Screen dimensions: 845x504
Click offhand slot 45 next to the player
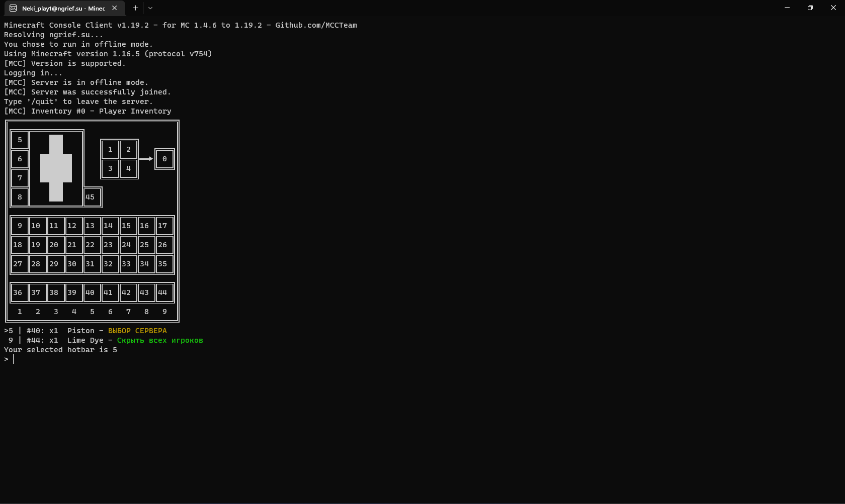[91, 197]
